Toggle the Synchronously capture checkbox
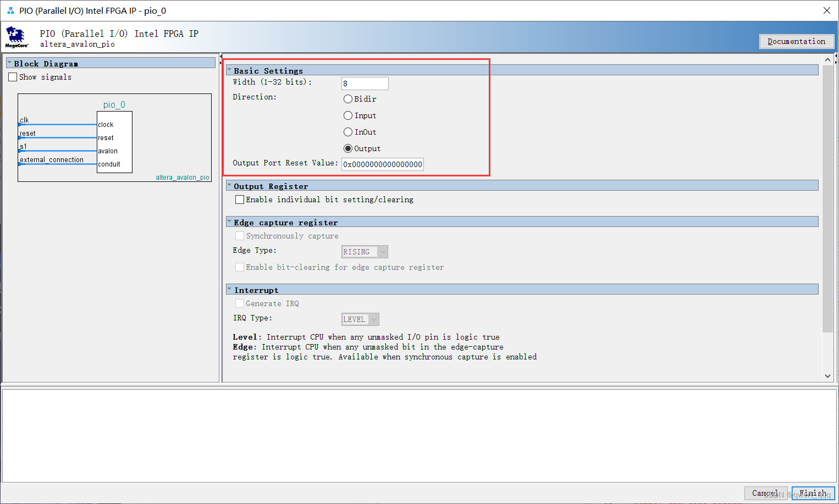This screenshot has width=839, height=504. pos(240,236)
